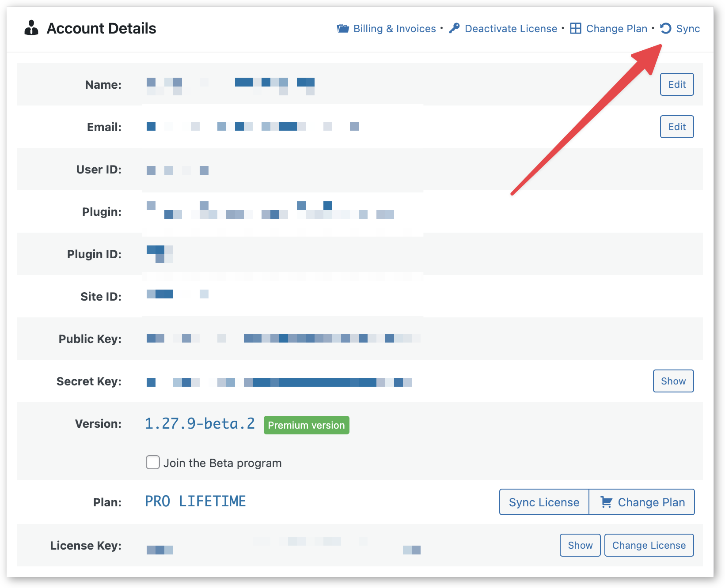Click the folder icon beside Billing & Invoices

pos(343,28)
